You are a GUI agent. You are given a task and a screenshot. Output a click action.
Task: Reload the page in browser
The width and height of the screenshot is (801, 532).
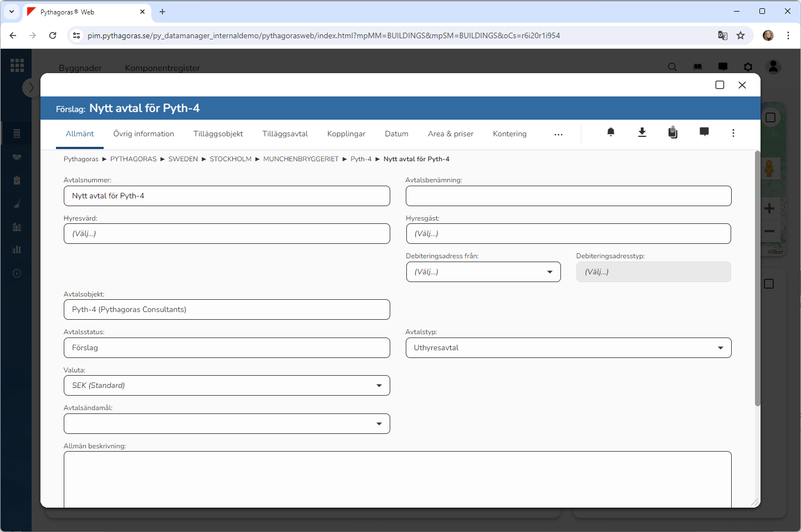pos(53,35)
